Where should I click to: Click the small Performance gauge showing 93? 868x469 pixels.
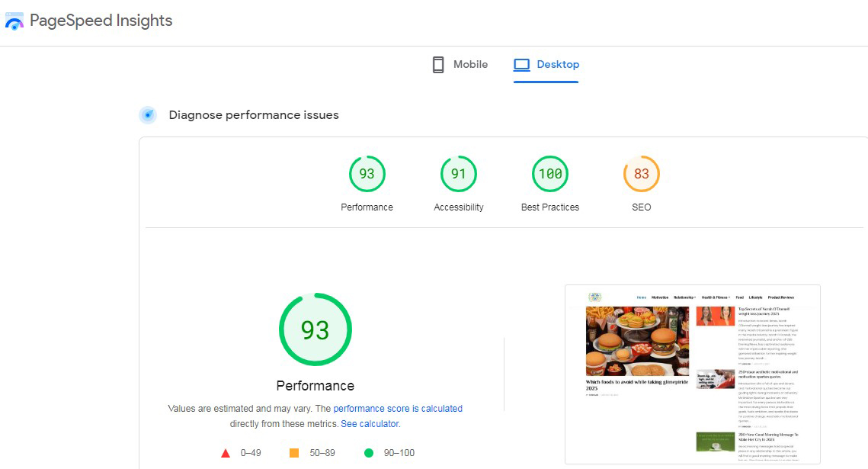tap(367, 173)
